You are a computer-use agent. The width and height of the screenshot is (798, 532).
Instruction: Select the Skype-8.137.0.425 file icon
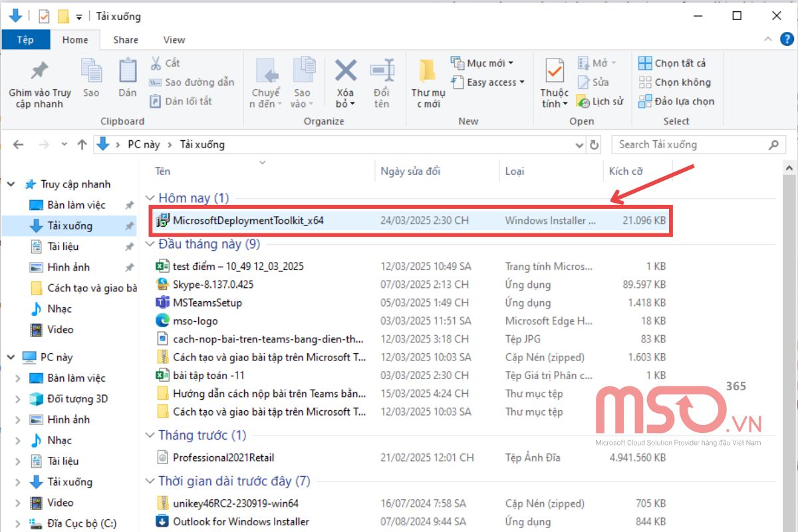[x=162, y=285]
